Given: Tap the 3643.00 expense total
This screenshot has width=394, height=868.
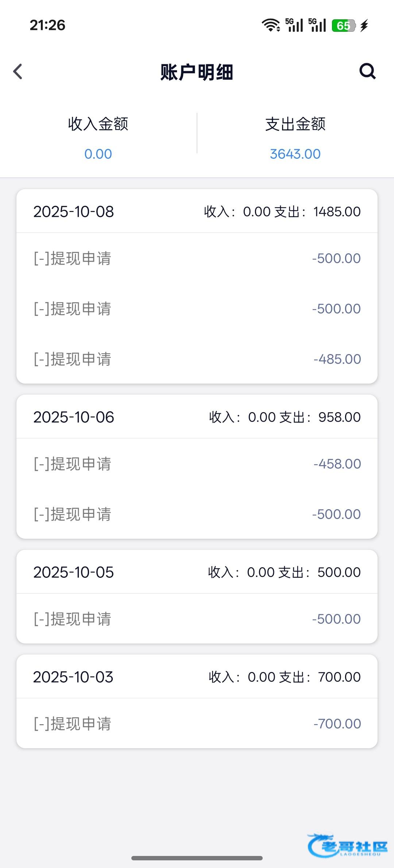Looking at the screenshot, I should click(295, 154).
